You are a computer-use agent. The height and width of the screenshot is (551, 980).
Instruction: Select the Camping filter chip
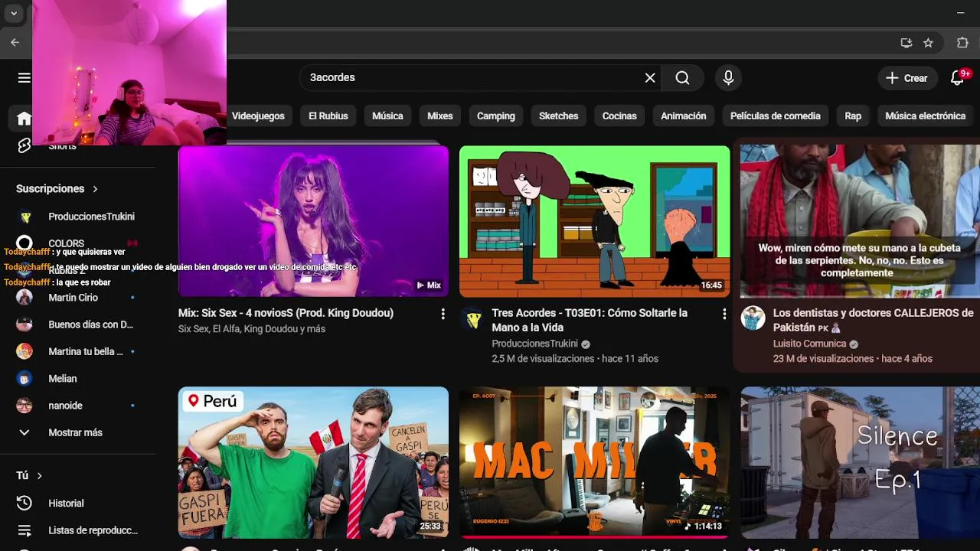(496, 116)
